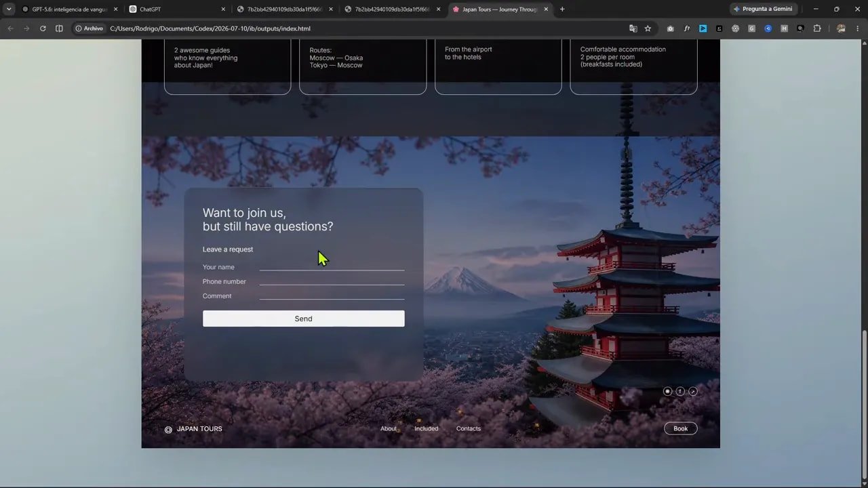Screen dimensions: 868x488
Task: Bookmark this page with the star icon
Action: [648, 28]
